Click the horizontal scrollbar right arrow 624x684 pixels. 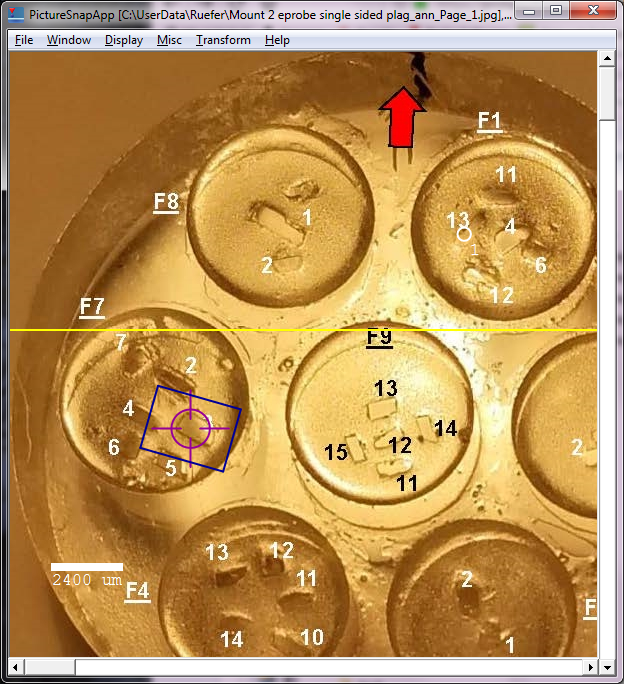point(589,666)
